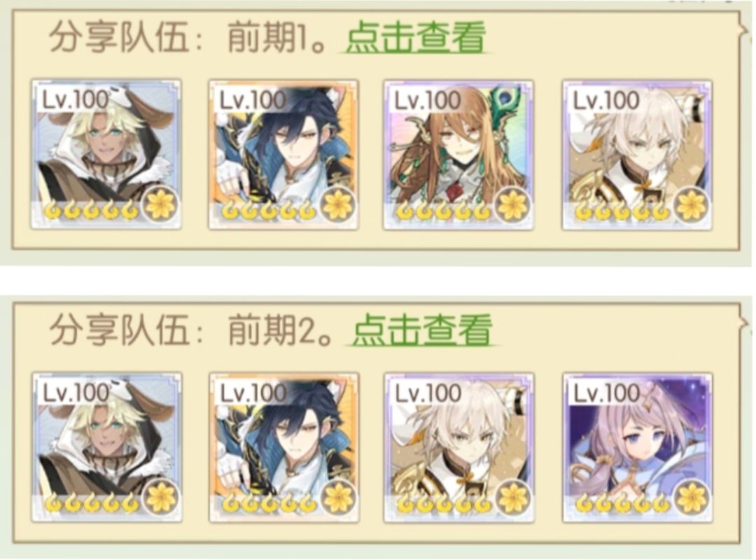Viewport: 756px width, 560px height.
Task: Select peacock-feather brown-haired character in 前期1
Action: (x=458, y=154)
